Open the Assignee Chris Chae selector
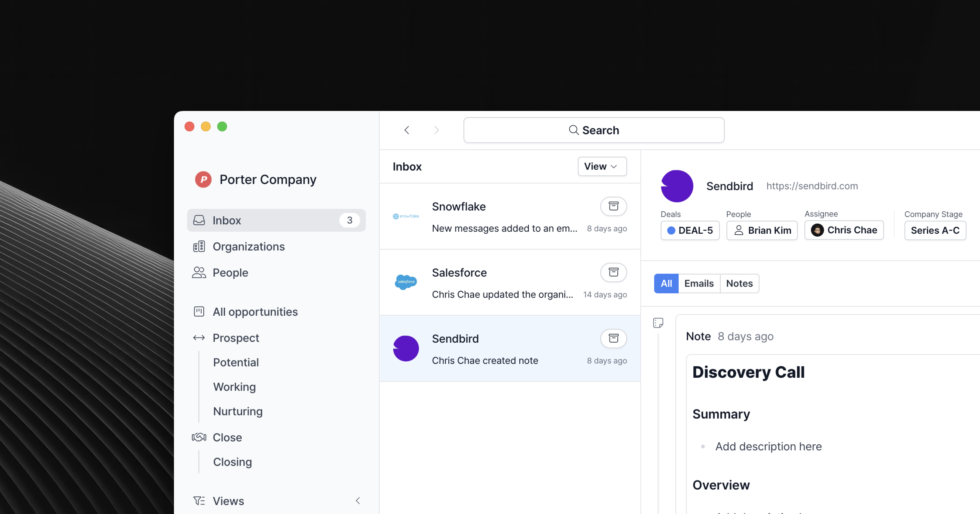Image resolution: width=980 pixels, height=514 pixels. tap(844, 230)
